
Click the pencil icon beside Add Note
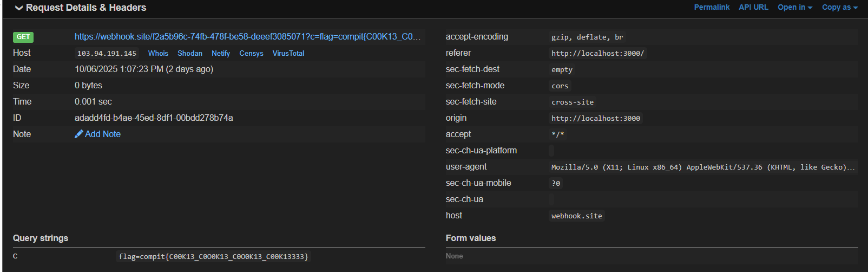[78, 134]
